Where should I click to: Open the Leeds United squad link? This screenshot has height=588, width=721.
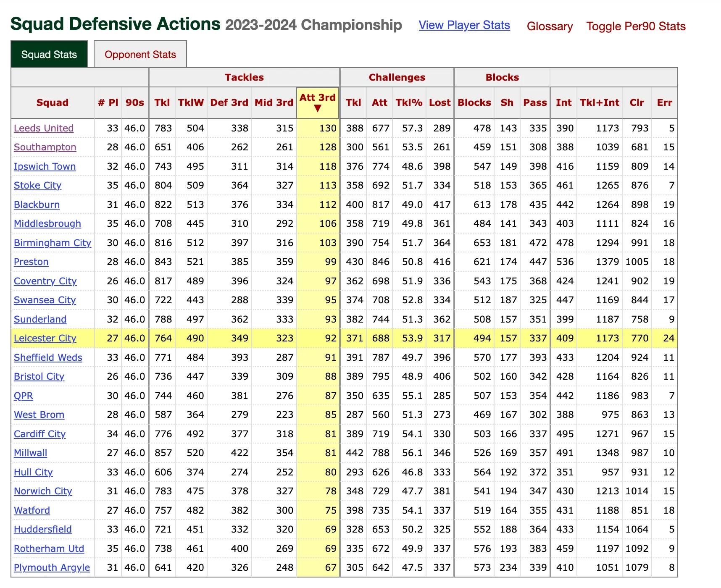pyautogui.click(x=44, y=128)
